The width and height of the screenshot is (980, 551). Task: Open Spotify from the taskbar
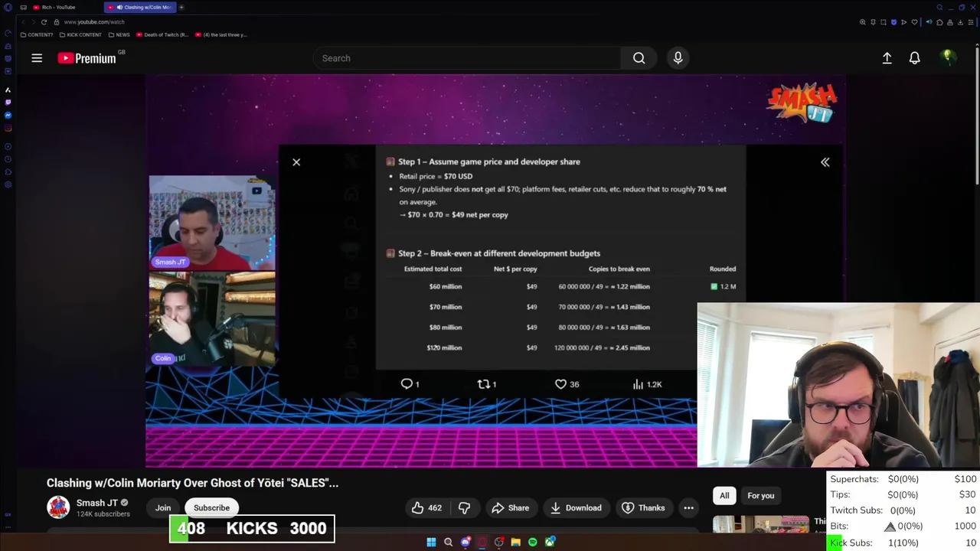point(532,542)
